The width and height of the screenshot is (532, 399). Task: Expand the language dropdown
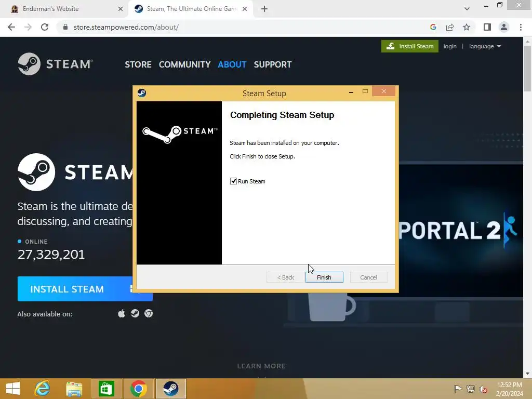[485, 46]
